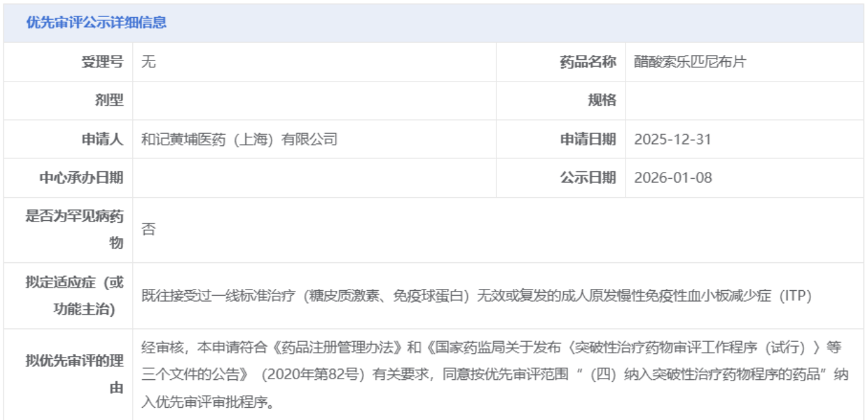Click the 是否为罕见病药物 label

tap(75, 230)
